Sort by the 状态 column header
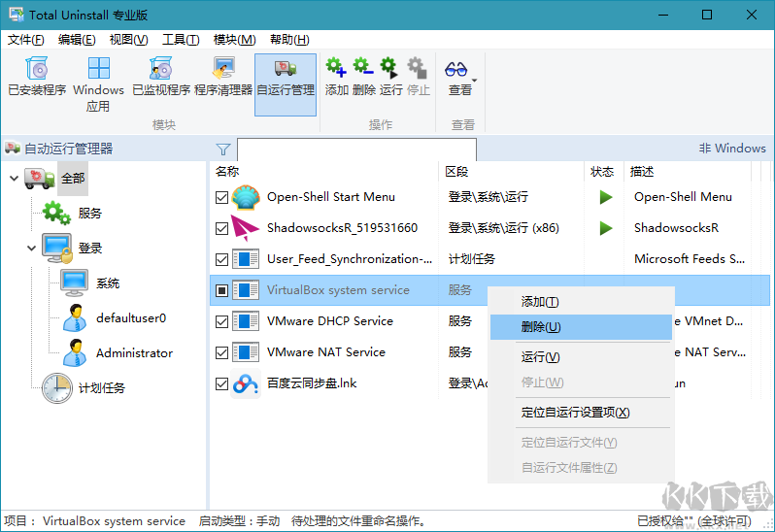Image resolution: width=775 pixels, height=532 pixels. point(604,172)
